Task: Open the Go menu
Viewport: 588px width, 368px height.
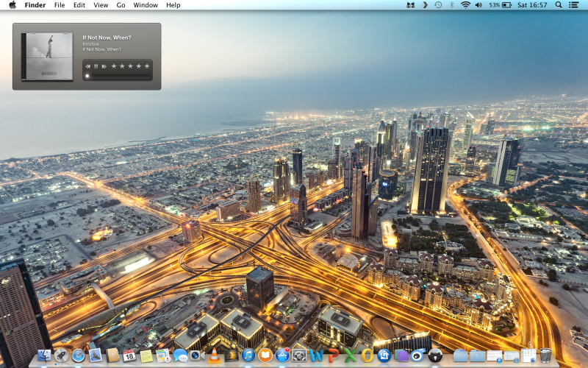Action: [x=121, y=5]
